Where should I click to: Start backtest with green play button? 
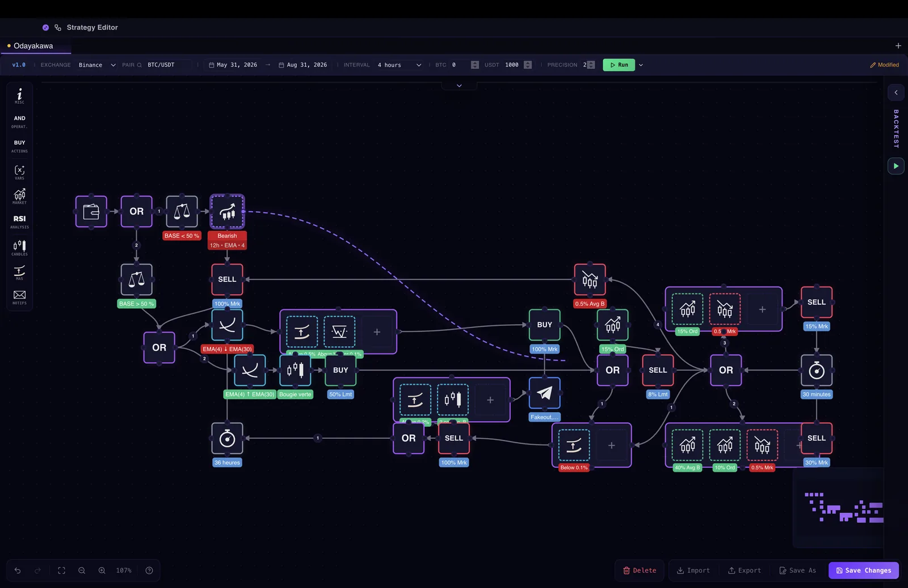(896, 166)
